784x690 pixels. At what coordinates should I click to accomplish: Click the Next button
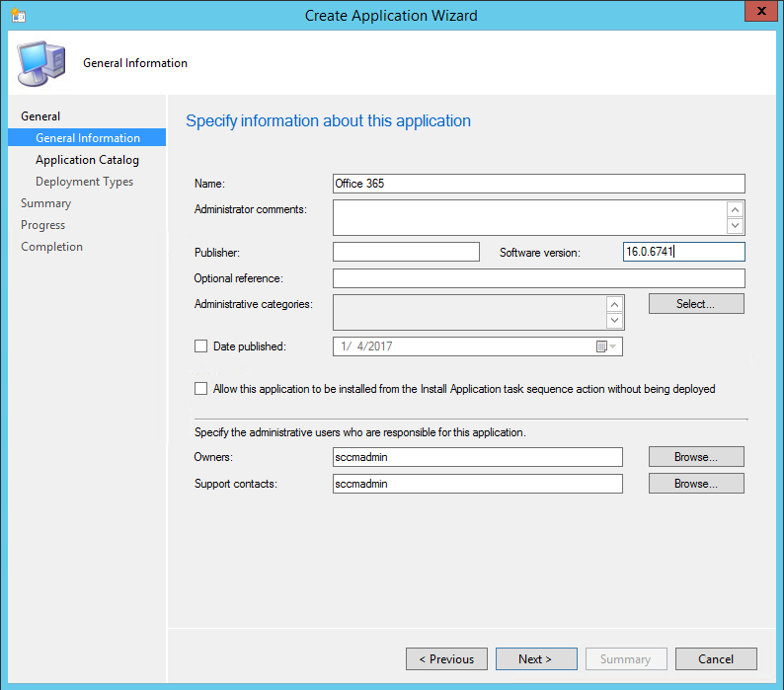pyautogui.click(x=535, y=659)
